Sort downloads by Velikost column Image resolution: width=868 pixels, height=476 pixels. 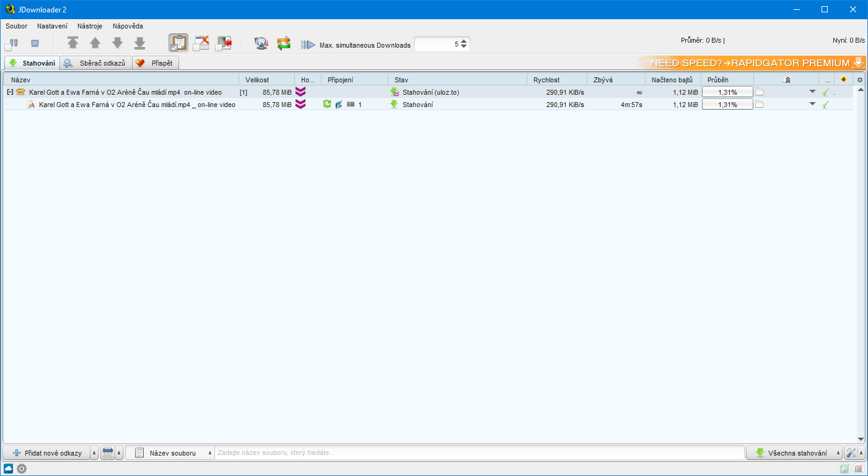(267, 80)
